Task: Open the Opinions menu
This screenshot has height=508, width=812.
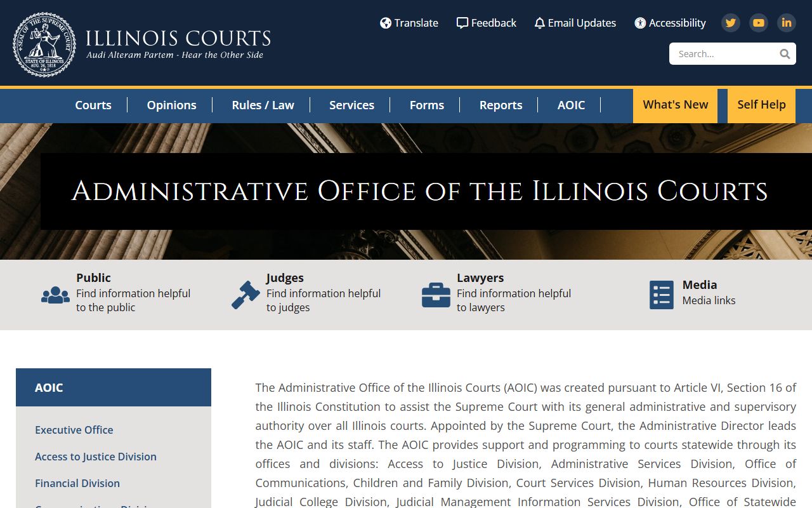Action: (171, 105)
